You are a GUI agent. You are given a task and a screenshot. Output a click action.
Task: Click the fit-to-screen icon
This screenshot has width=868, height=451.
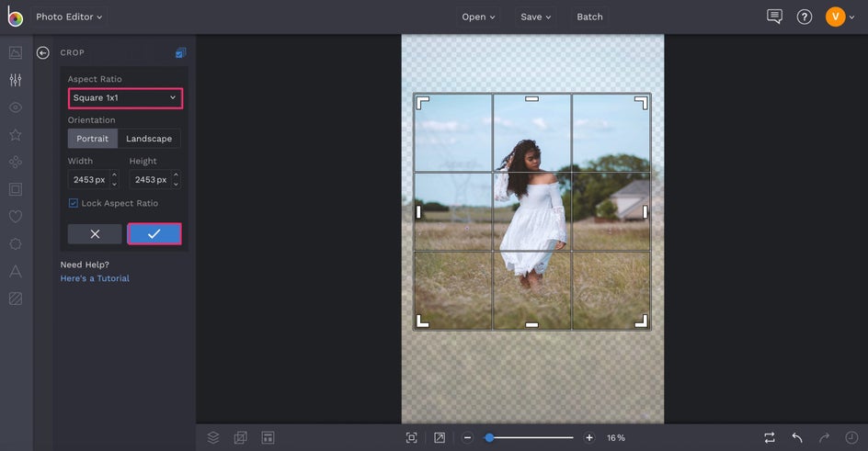point(412,438)
